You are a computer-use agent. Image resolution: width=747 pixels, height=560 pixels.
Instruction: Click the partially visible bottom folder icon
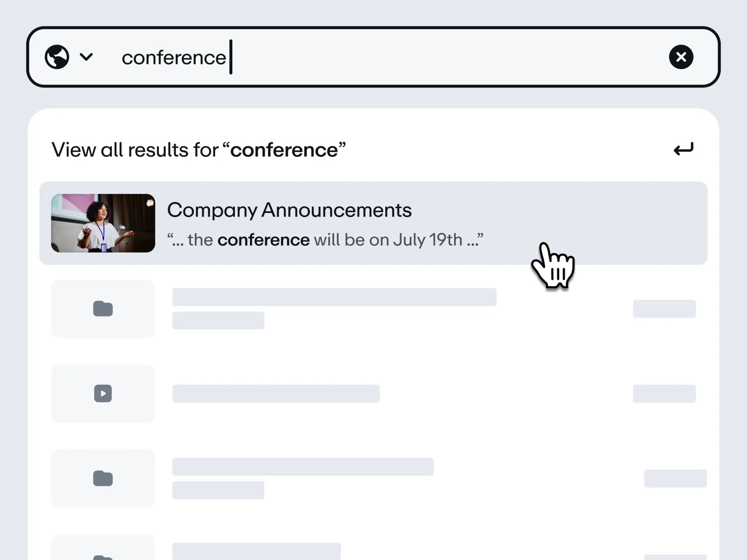pyautogui.click(x=103, y=557)
